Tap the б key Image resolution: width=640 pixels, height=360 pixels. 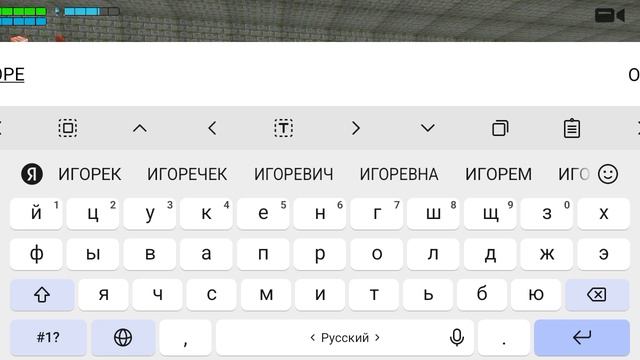482,294
